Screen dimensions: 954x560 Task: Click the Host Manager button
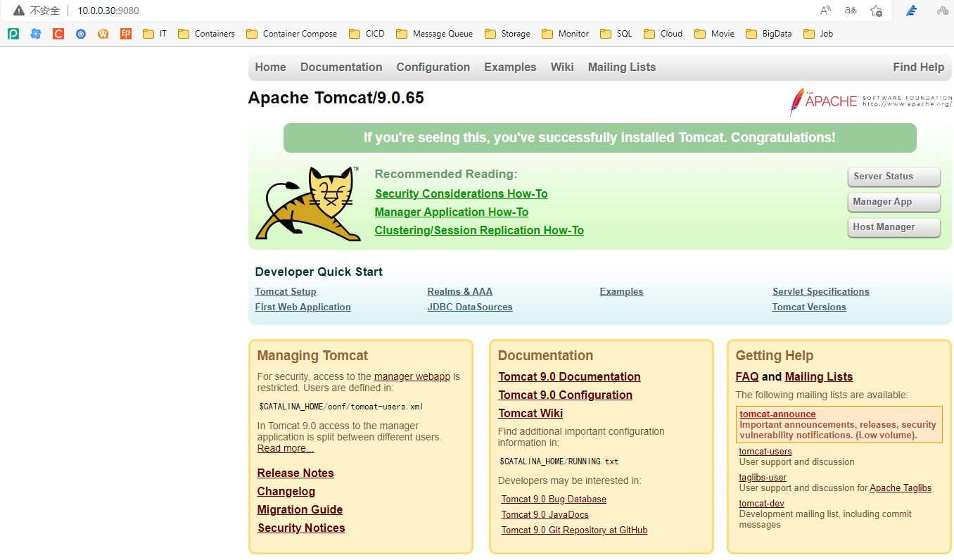click(893, 227)
